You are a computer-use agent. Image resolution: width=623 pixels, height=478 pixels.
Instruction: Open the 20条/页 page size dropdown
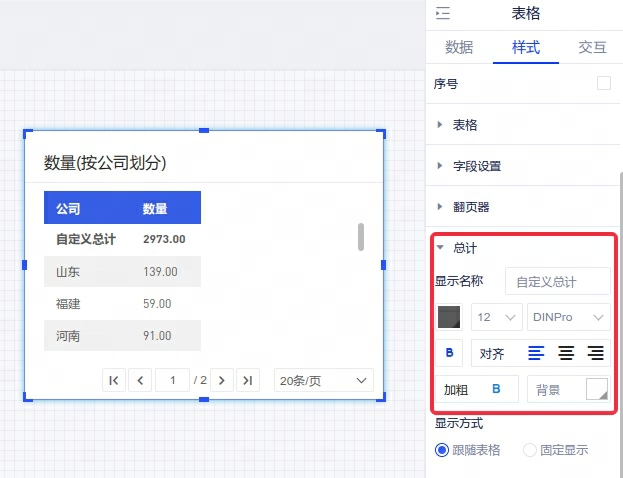[x=322, y=380]
